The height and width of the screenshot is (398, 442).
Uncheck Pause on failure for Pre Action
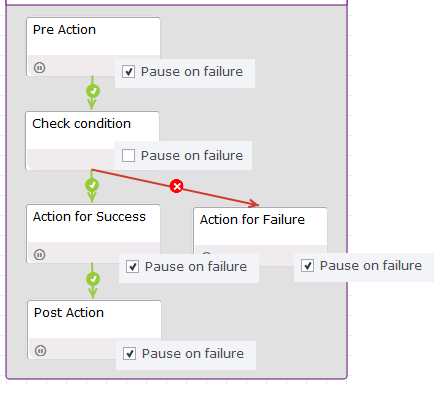[x=128, y=72]
